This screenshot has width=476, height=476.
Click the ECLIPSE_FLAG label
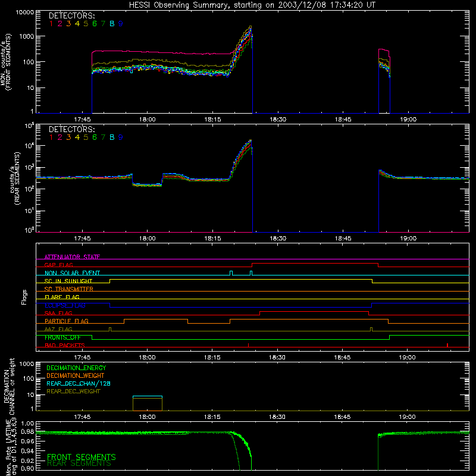click(x=65, y=305)
